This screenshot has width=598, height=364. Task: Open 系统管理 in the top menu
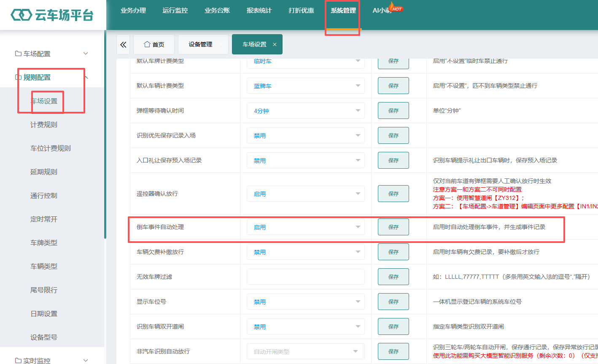coord(343,11)
